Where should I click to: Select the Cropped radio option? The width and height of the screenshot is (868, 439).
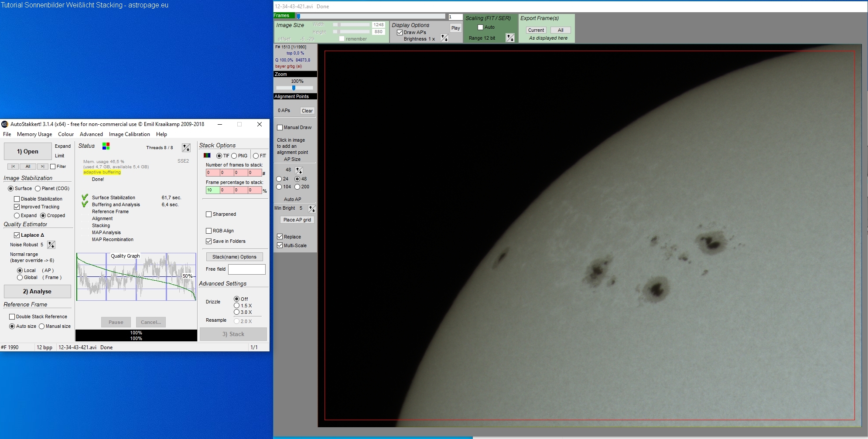coord(43,215)
